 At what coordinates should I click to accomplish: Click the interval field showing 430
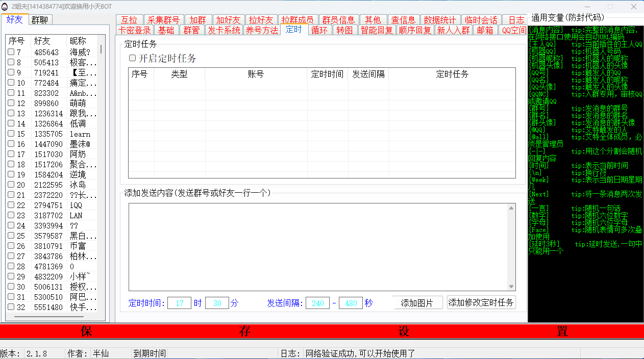coord(351,303)
